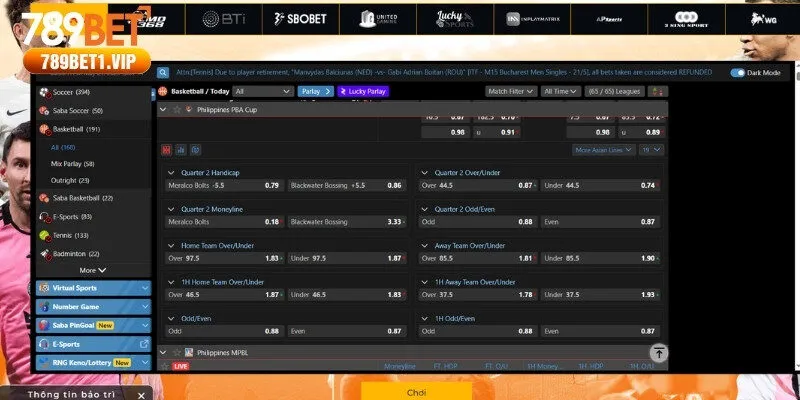Expand the Virtual Sports panel chevron
Image resolution: width=800 pixels, height=400 pixels.
point(145,288)
